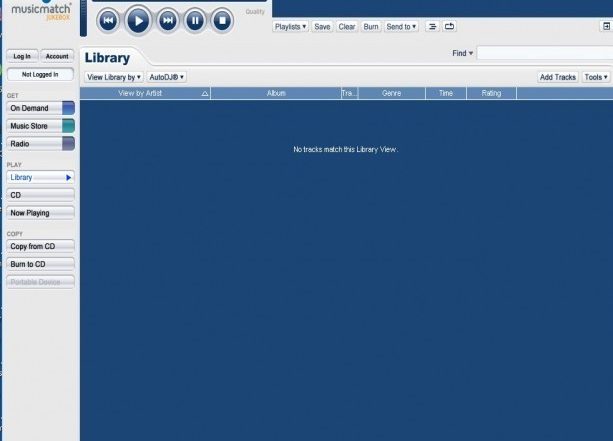This screenshot has height=441, width=613.
Task: Open the Find options dropdown
Action: click(x=462, y=53)
